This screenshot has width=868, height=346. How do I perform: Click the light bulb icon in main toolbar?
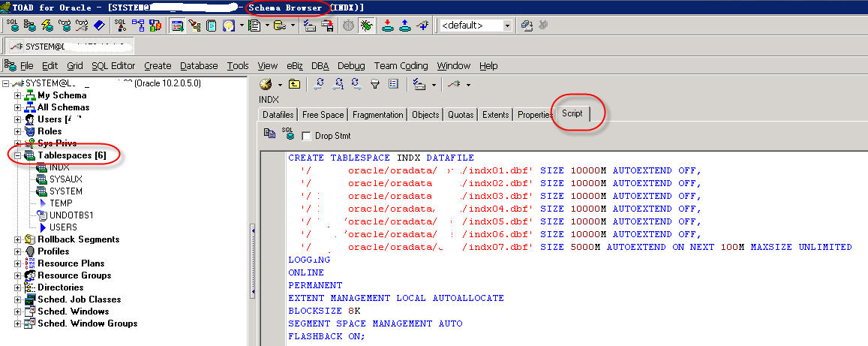point(228,26)
